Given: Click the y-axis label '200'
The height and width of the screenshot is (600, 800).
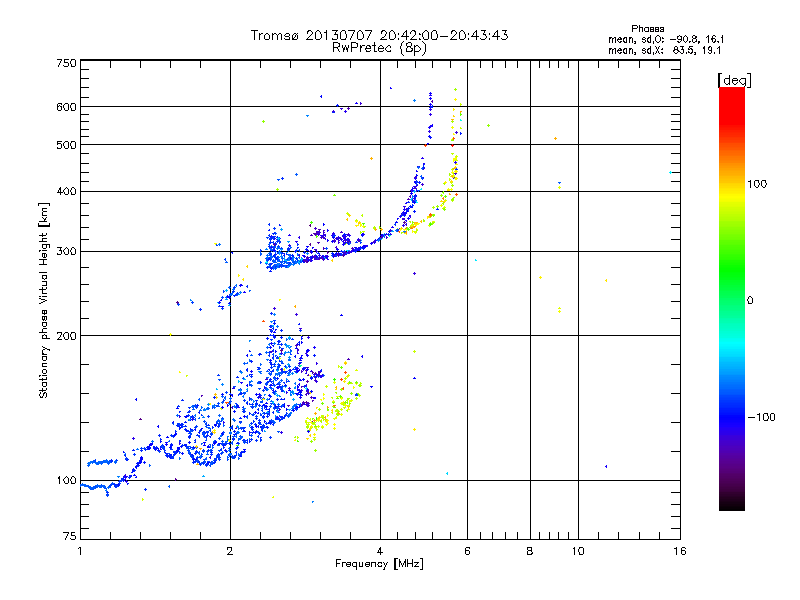Looking at the screenshot, I should [66, 336].
